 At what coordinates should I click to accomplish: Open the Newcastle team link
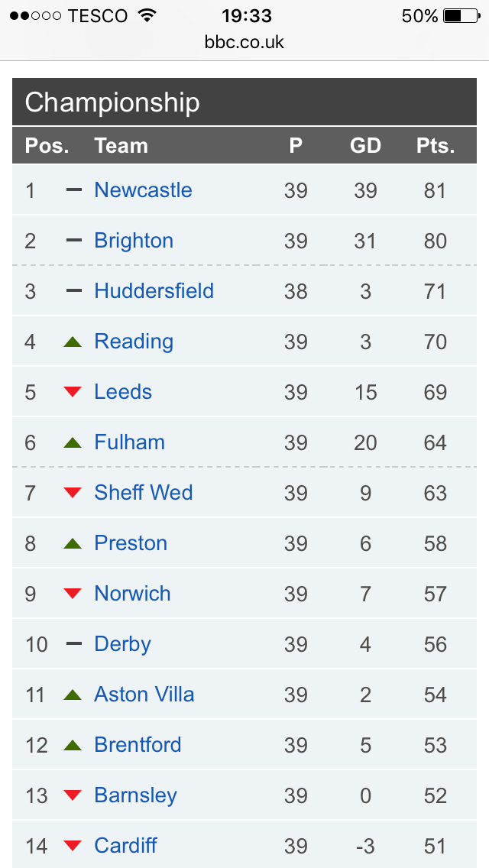coord(143,189)
